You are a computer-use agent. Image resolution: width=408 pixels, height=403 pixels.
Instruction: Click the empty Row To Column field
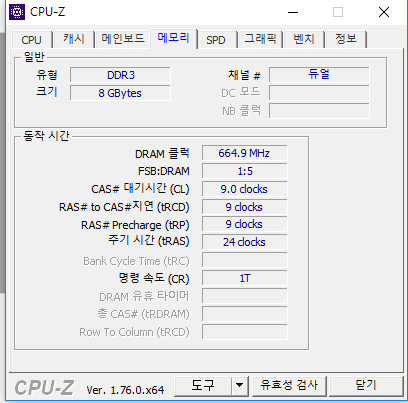244,332
